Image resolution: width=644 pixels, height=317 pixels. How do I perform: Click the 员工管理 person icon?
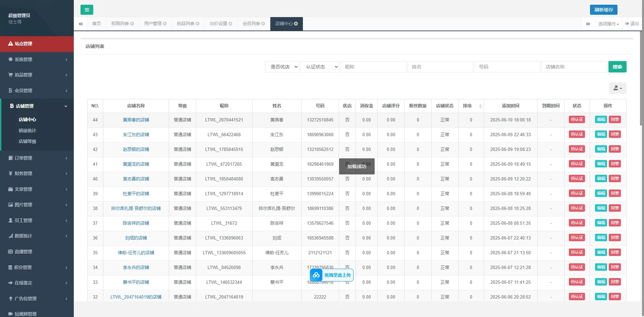(10, 220)
